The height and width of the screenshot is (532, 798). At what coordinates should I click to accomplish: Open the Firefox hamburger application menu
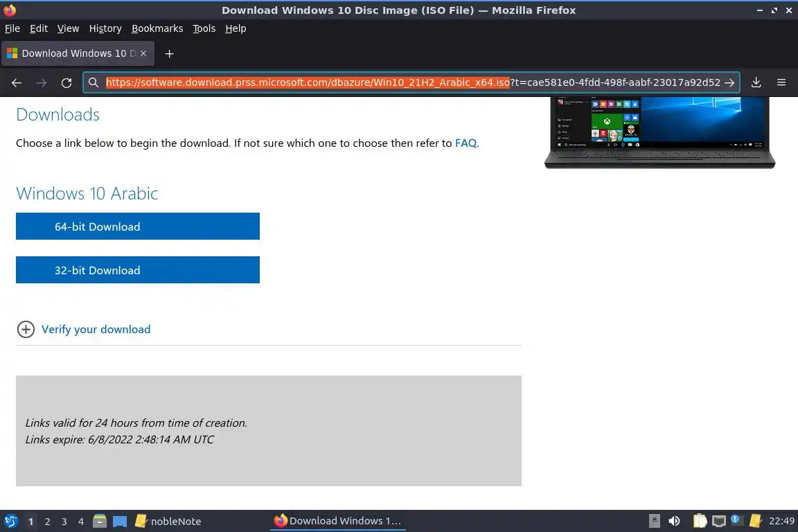click(x=781, y=82)
